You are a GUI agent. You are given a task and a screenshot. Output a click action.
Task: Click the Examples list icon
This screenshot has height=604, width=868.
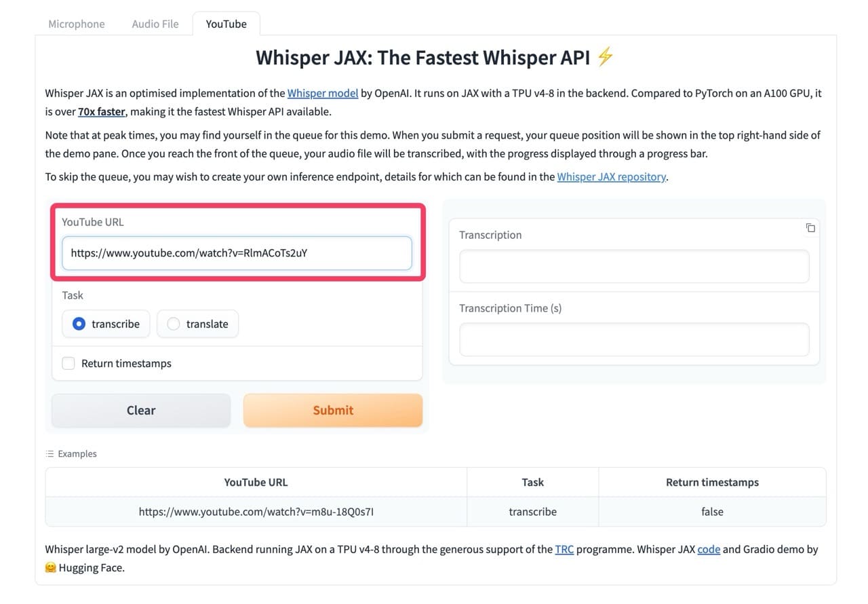pyautogui.click(x=50, y=454)
